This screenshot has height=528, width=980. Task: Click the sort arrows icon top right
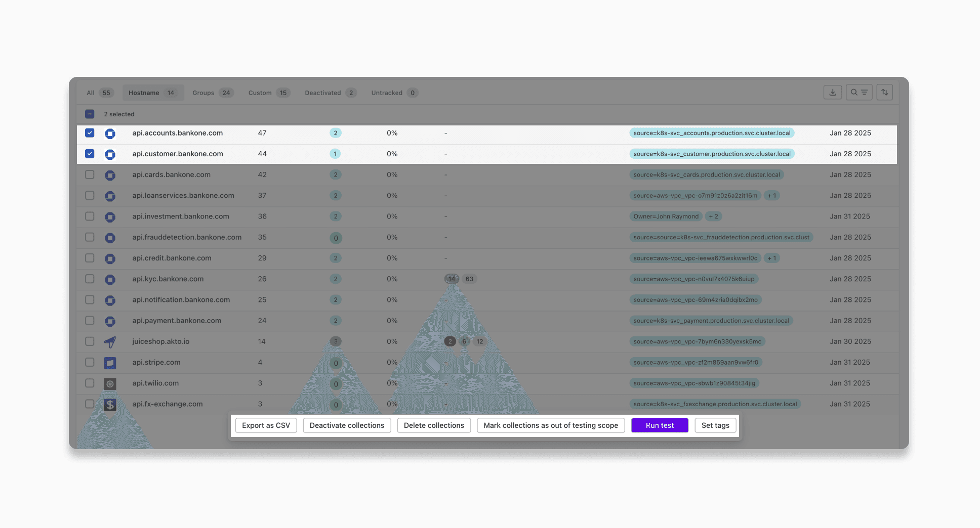point(885,92)
